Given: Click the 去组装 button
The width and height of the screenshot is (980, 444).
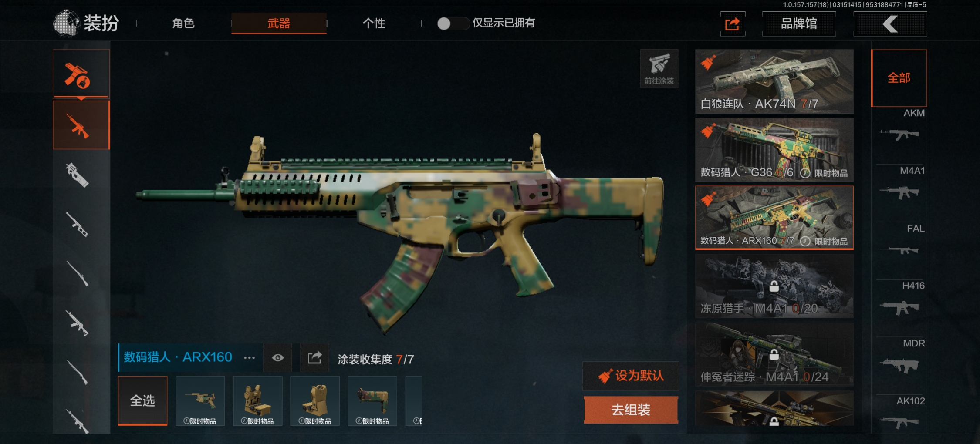Looking at the screenshot, I should click(x=631, y=410).
